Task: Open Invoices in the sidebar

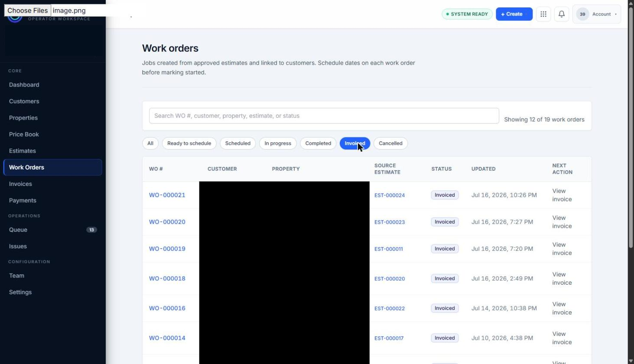Action: pyautogui.click(x=52, y=184)
